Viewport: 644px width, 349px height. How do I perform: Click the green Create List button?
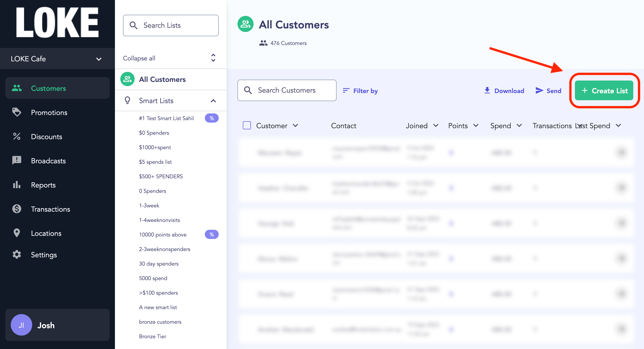click(x=604, y=91)
